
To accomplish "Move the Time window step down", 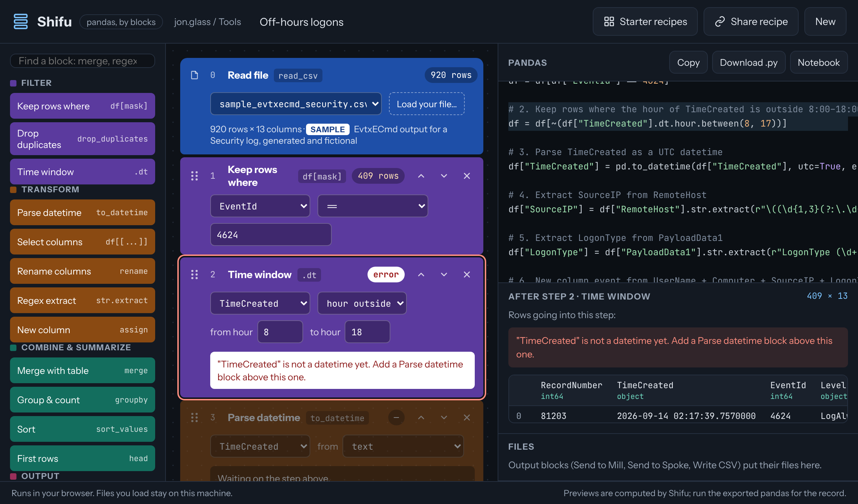I will click(444, 275).
